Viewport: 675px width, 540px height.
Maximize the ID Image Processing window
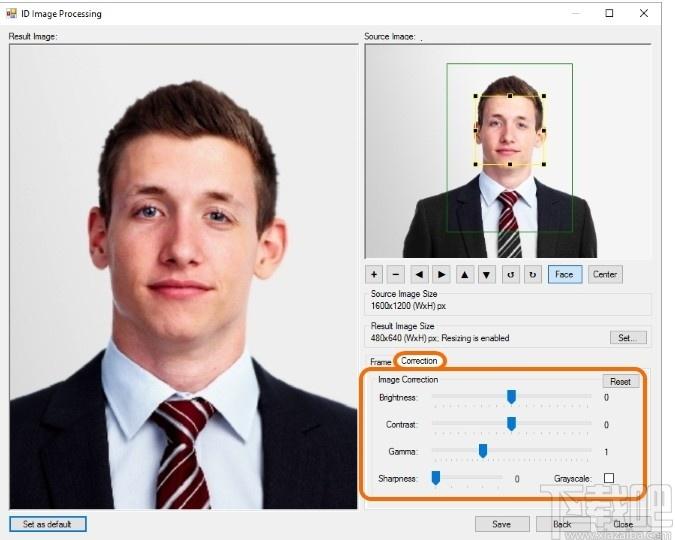click(609, 13)
